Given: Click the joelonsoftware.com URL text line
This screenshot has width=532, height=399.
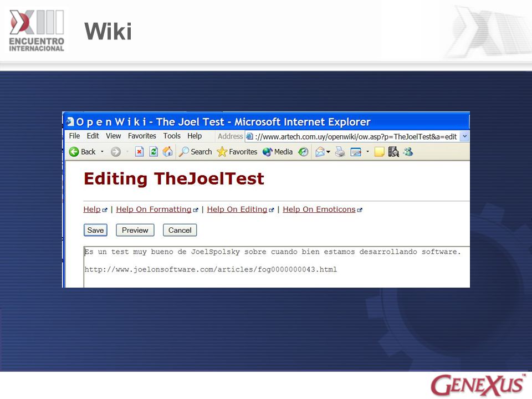Looking at the screenshot, I should (x=211, y=269).
